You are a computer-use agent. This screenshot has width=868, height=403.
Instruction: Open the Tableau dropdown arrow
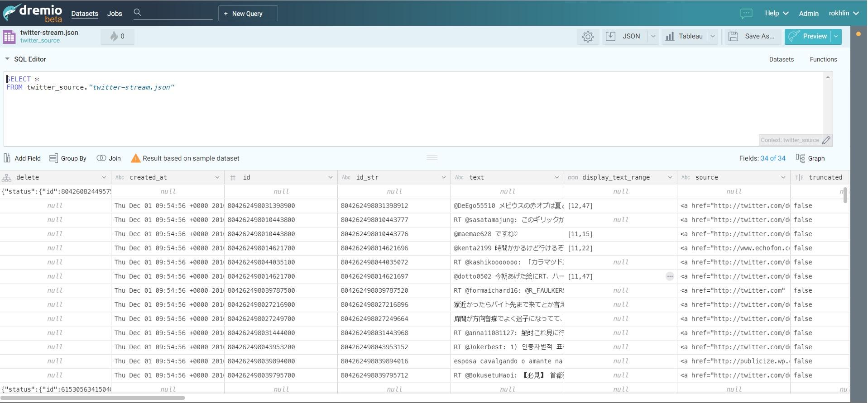pyautogui.click(x=713, y=36)
